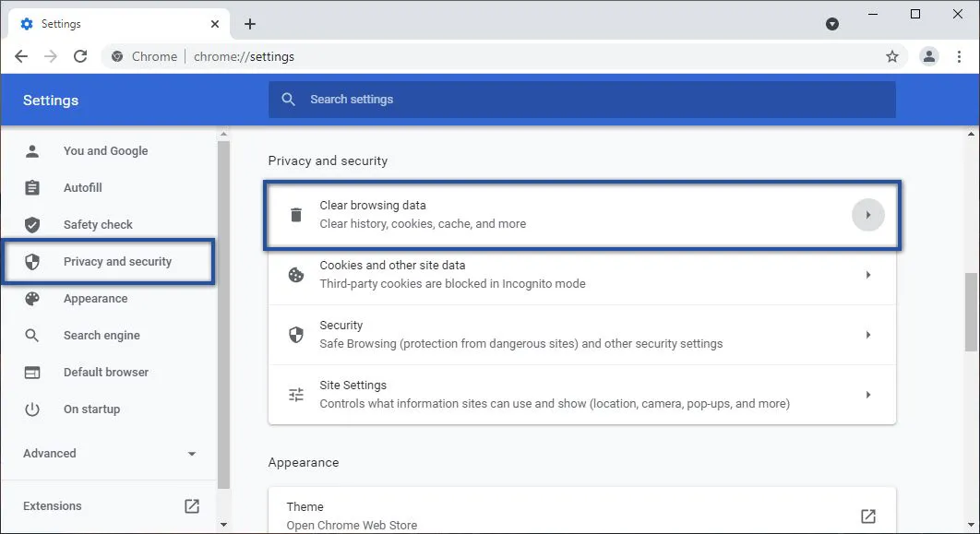
Task: Click the Default browser sidebar entry
Action: tap(106, 372)
